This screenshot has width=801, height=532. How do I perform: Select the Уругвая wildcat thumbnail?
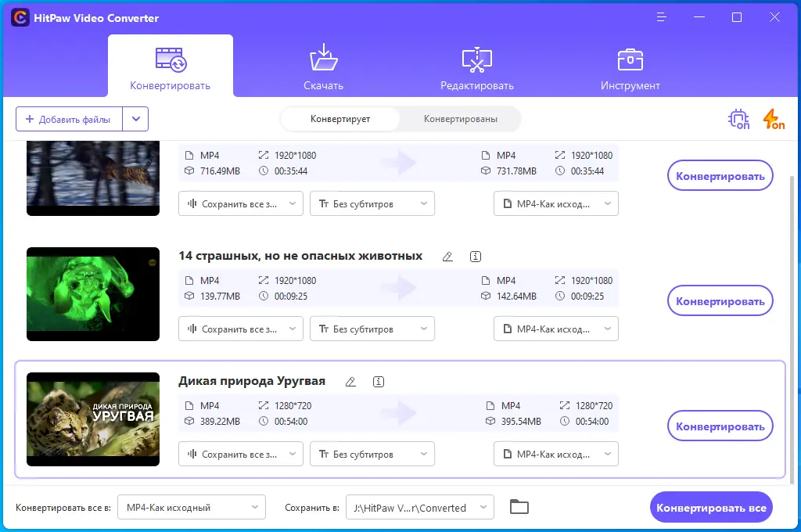93,419
